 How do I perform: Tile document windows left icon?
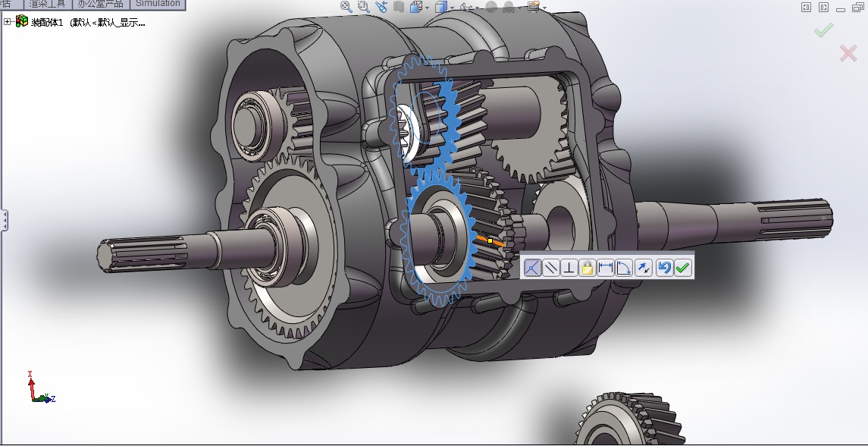click(807, 7)
